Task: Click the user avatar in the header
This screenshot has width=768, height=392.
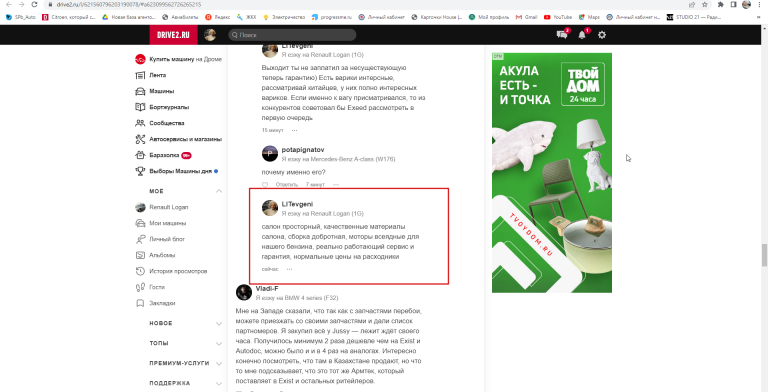Action: [x=210, y=35]
